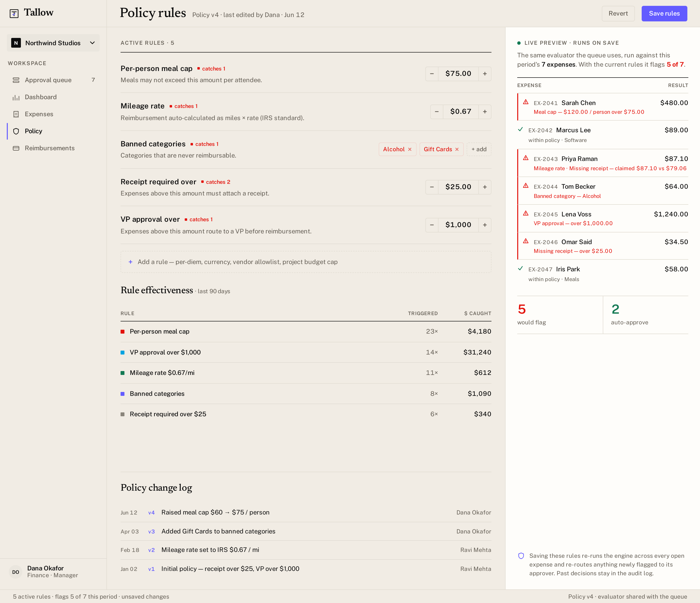The image size is (700, 603).
Task: Click the $31,240 caught amount
Action: click(x=477, y=353)
